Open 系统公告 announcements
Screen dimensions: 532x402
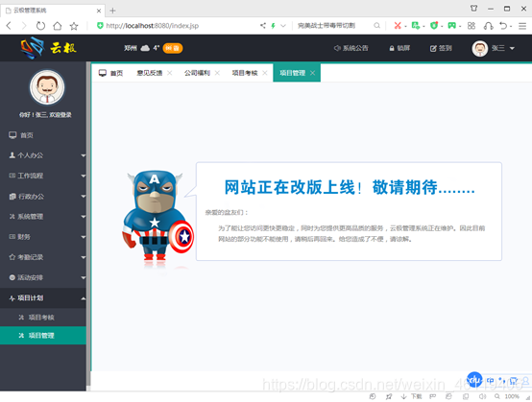click(351, 48)
